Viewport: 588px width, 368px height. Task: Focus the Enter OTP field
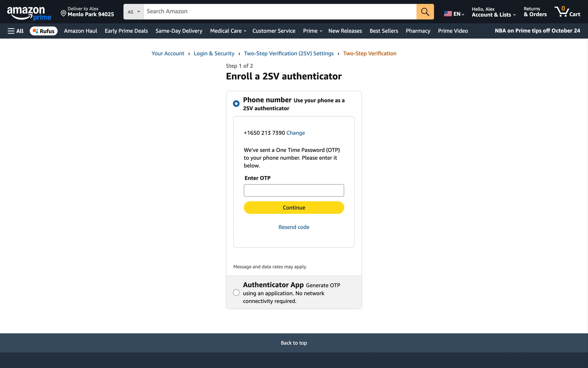294,190
